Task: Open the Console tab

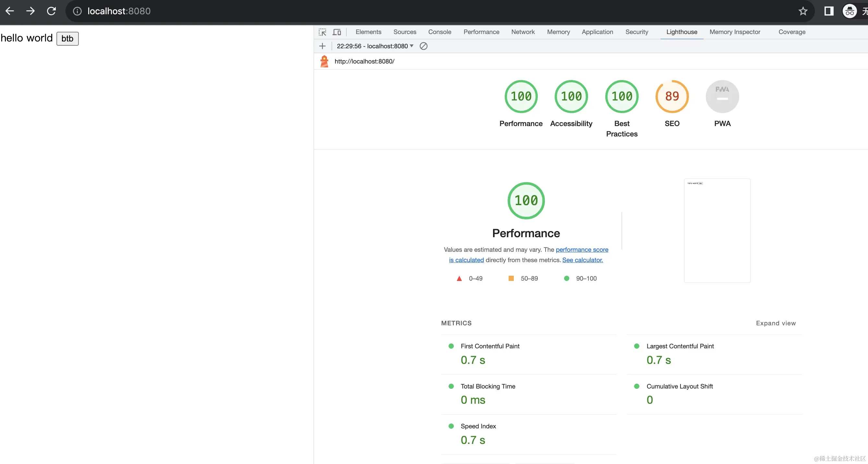Action: [x=440, y=32]
